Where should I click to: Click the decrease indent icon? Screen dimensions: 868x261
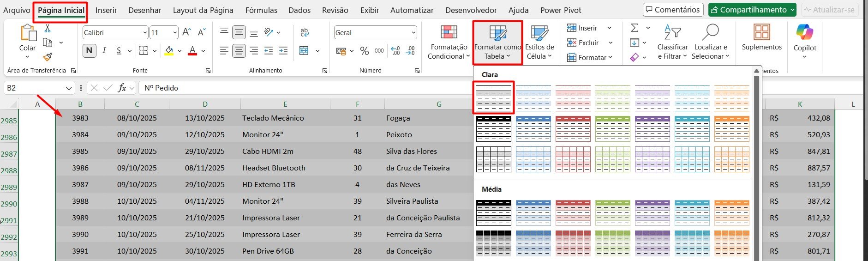pyautogui.click(x=269, y=51)
